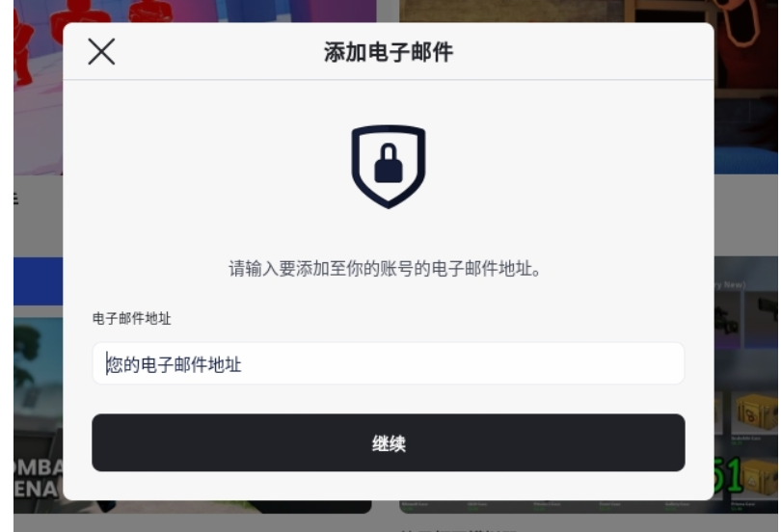Click the green 51 number overlay
Screen dimensions: 781x532
[728, 476]
